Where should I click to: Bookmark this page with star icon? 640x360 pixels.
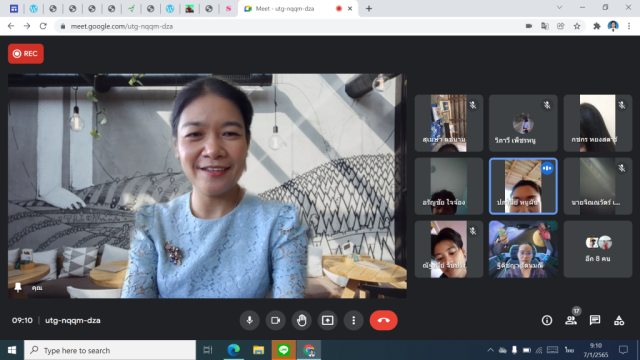point(577,26)
